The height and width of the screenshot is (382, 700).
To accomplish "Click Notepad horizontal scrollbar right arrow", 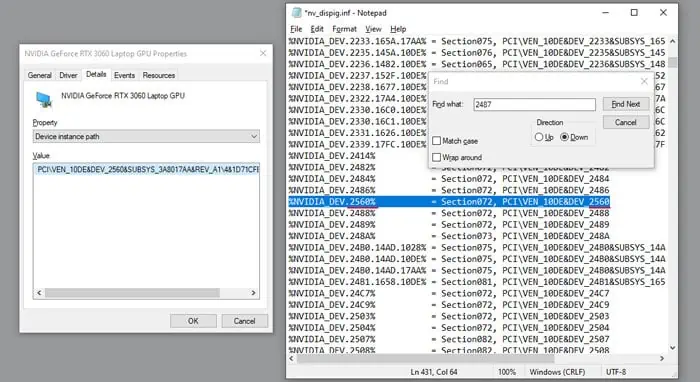I will point(662,358).
